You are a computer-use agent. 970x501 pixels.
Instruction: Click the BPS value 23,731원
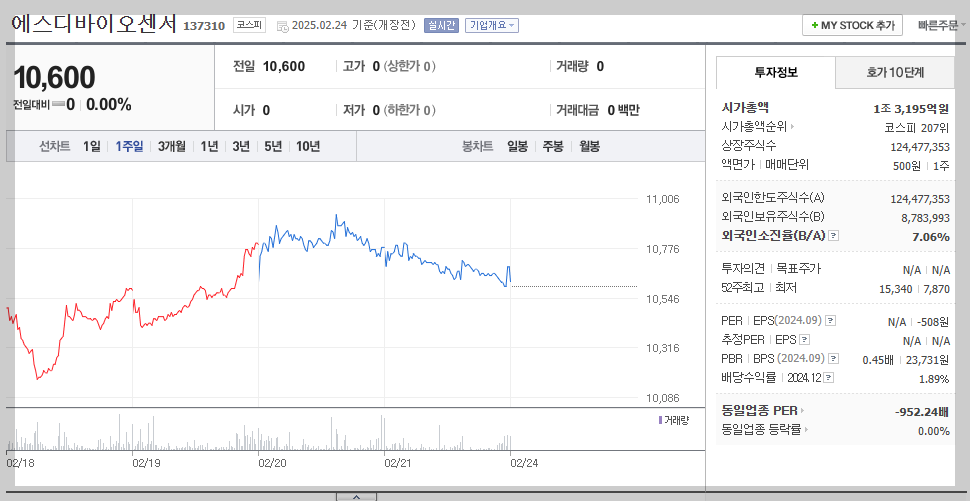pos(925,360)
